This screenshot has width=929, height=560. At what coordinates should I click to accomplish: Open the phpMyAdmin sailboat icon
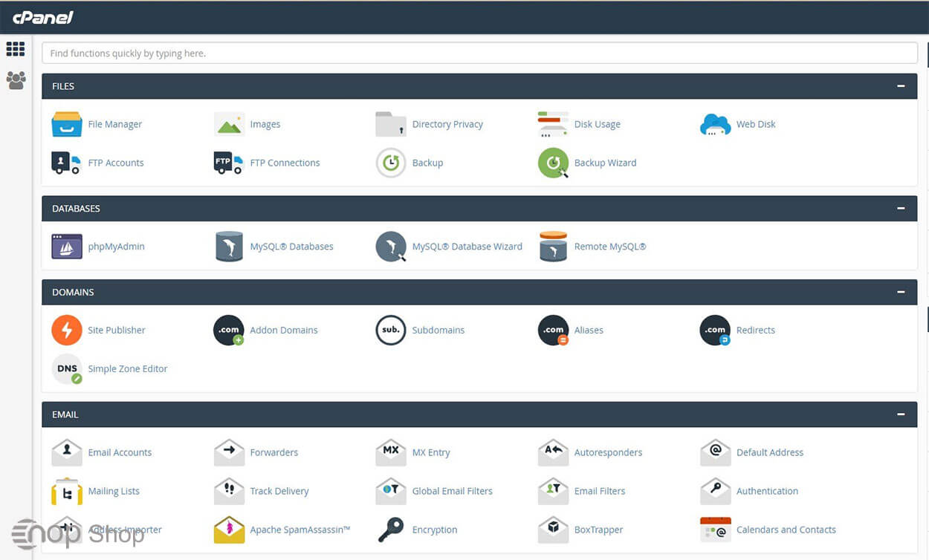(66, 246)
